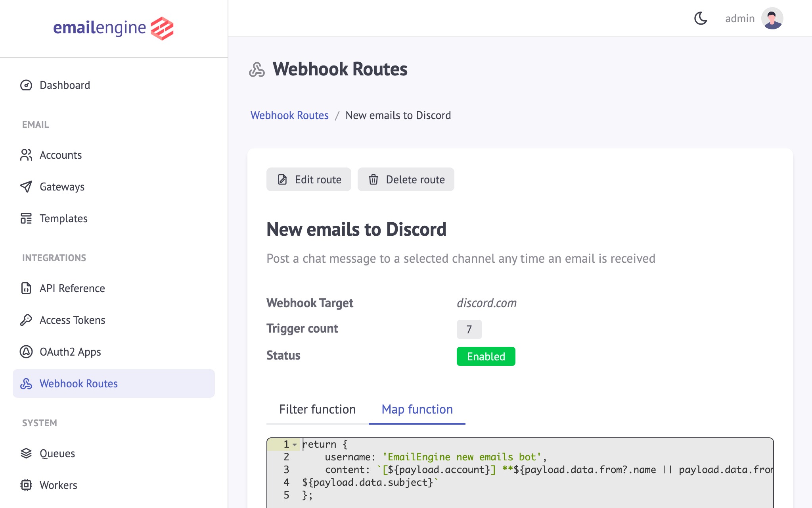Viewport: 812px width, 508px height.
Task: Toggle dark mode moon icon
Action: pyautogui.click(x=701, y=18)
